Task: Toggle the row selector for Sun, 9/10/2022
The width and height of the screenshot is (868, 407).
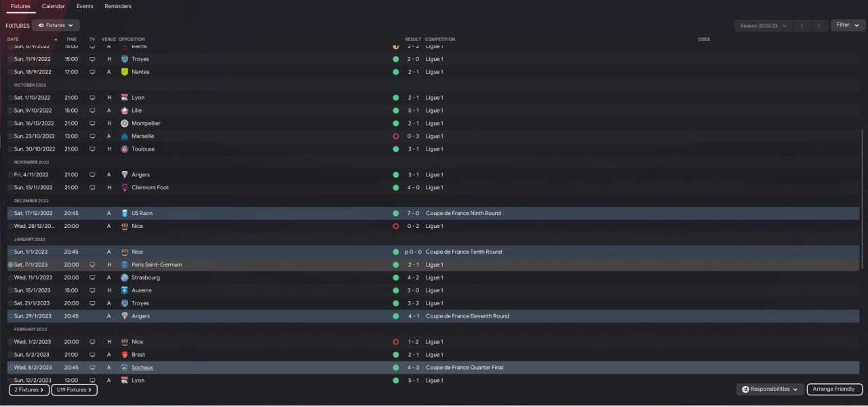Action: pos(11,111)
